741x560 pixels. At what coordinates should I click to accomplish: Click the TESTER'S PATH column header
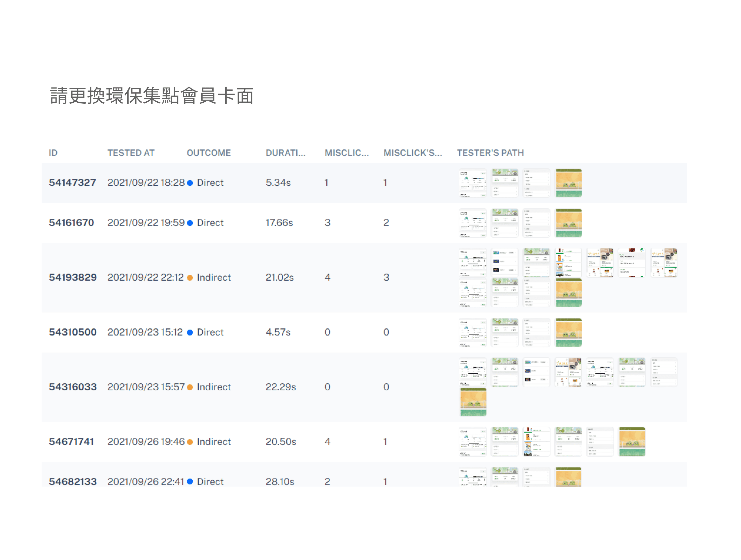(490, 153)
